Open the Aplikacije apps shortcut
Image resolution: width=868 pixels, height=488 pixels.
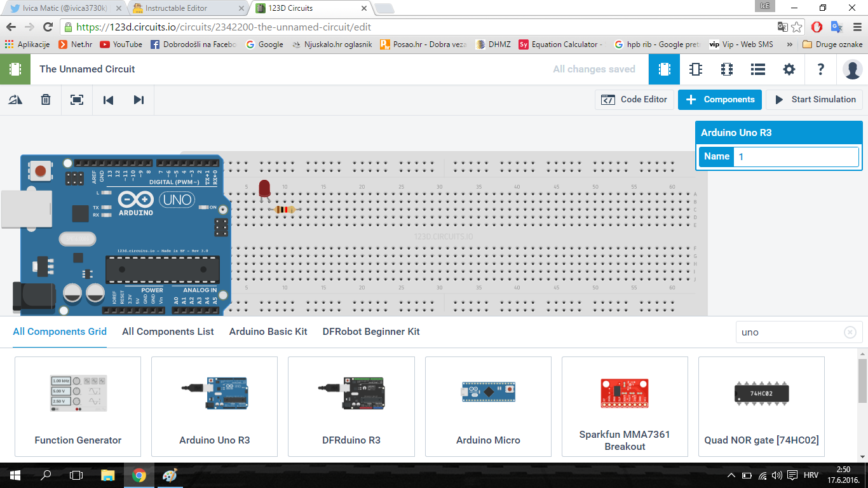[27, 44]
